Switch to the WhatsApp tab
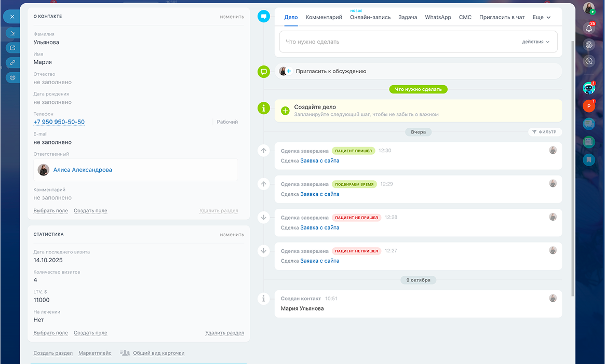Screen dimensions: 605x364 (438, 17)
